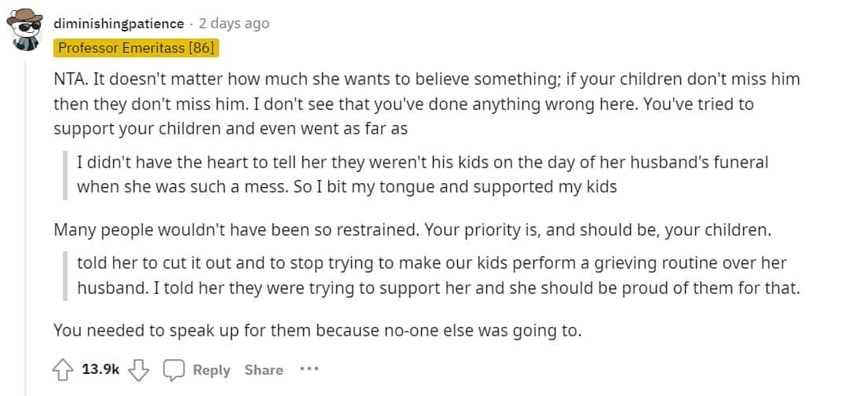868x396 pixels.
Task: Upvote the comment by diminishingpatience
Action: tap(64, 369)
